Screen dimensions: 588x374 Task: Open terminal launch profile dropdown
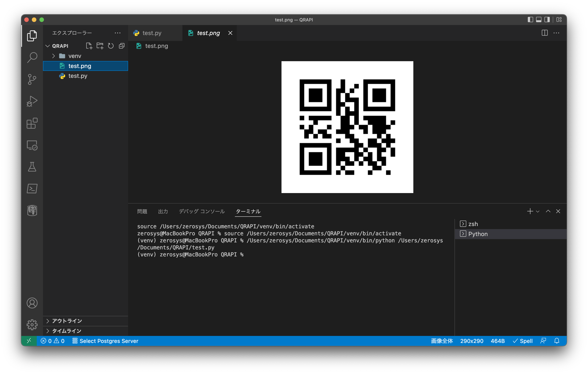coord(537,211)
